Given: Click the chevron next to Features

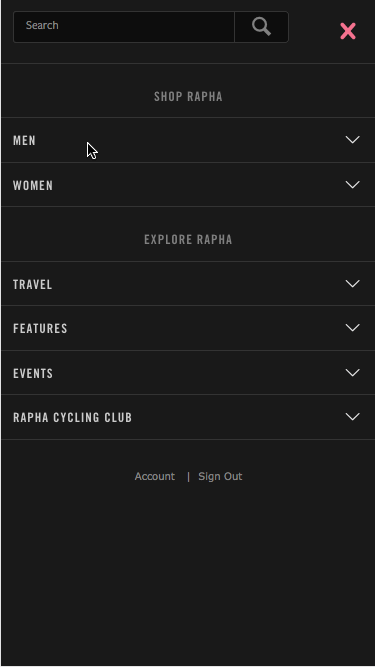Looking at the screenshot, I should click(352, 328).
